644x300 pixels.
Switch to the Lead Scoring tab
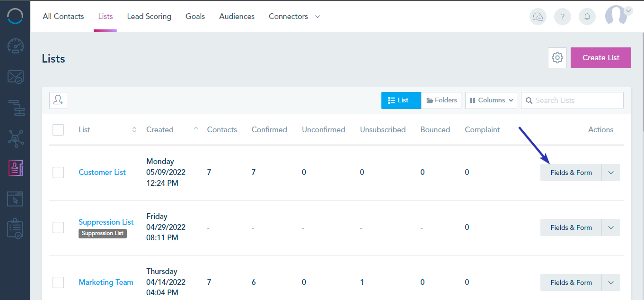coord(149,17)
